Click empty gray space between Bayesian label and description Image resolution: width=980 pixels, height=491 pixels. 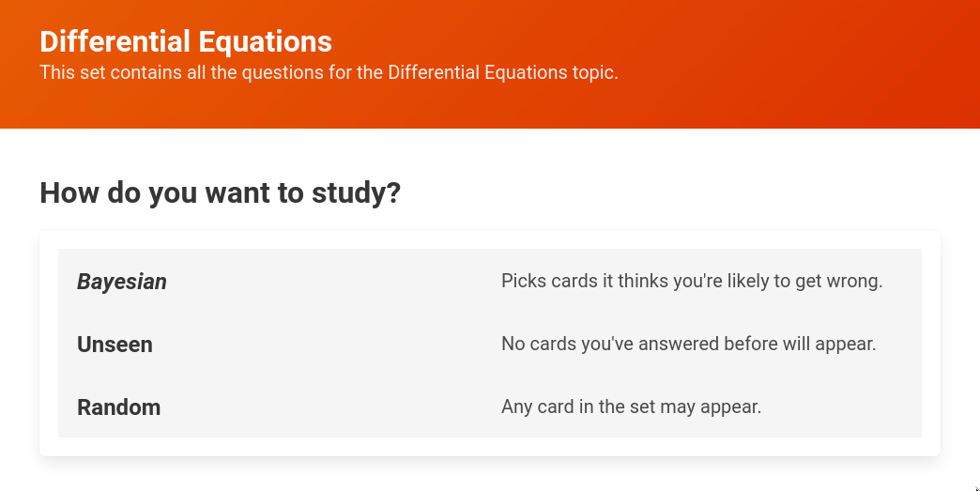point(329,281)
